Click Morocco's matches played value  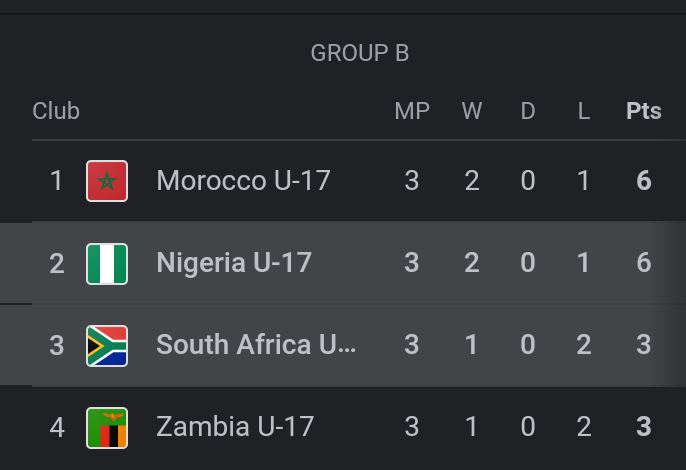412,181
